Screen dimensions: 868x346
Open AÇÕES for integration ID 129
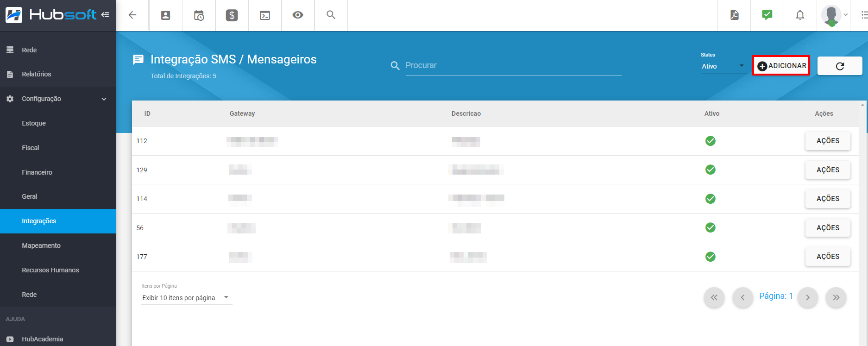[x=828, y=170]
